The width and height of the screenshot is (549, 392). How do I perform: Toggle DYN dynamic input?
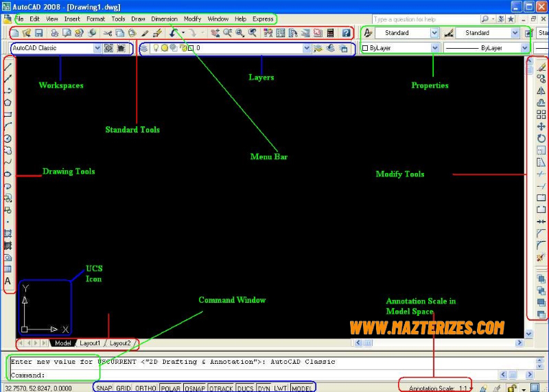(264, 388)
